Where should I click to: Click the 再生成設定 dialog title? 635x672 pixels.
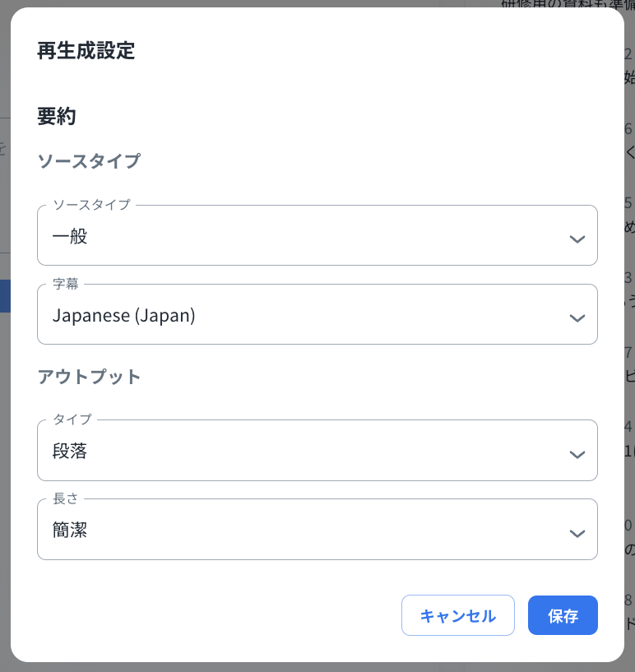(86, 51)
